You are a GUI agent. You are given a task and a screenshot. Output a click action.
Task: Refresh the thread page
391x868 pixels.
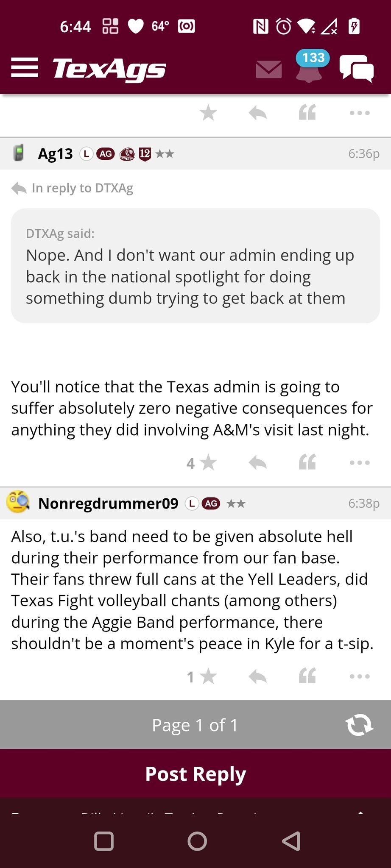tap(359, 725)
